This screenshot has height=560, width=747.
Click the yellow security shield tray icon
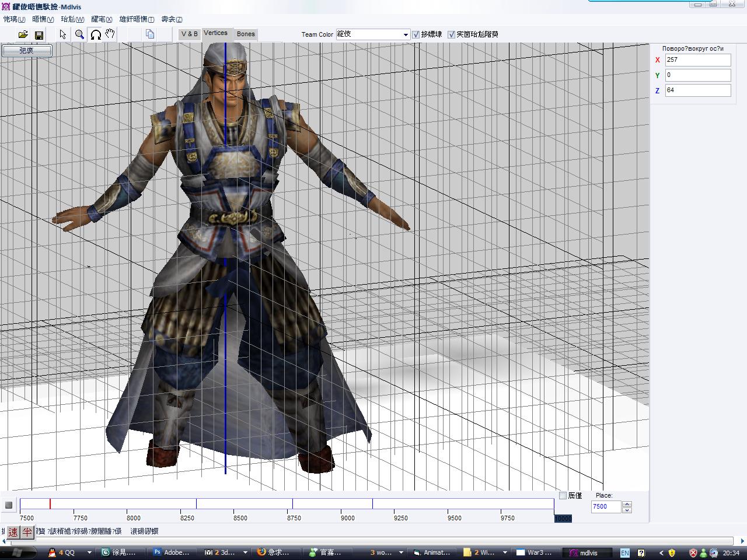[672, 552]
